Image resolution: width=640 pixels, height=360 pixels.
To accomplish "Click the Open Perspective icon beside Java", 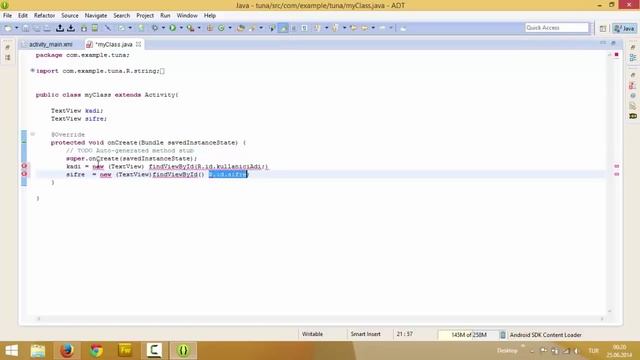I will 603,28.
